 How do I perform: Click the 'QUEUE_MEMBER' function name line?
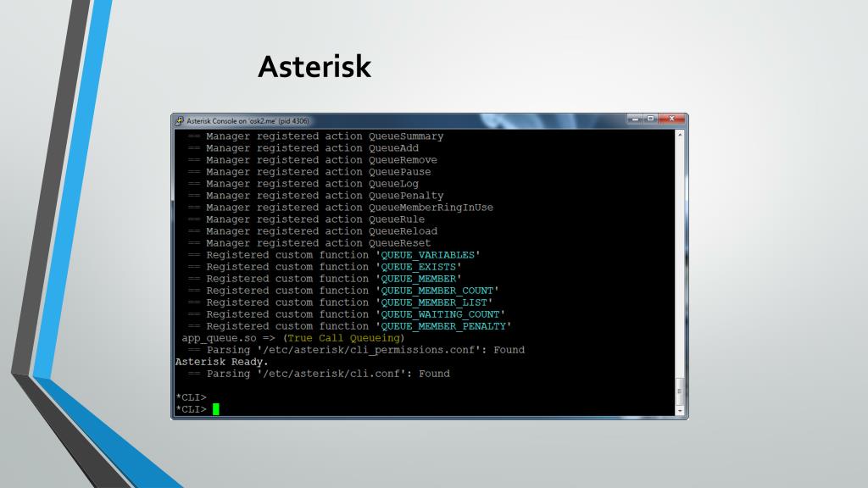click(x=324, y=279)
